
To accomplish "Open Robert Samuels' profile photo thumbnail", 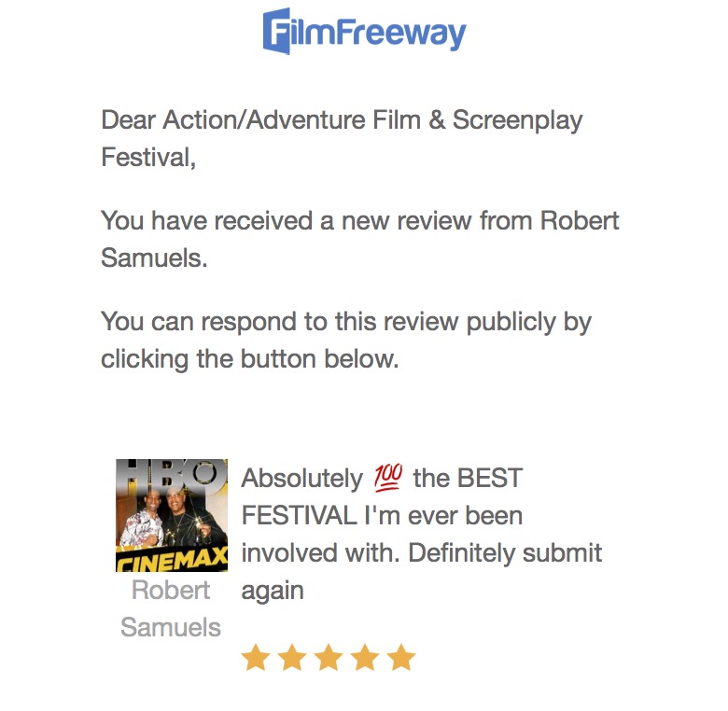I will click(171, 514).
